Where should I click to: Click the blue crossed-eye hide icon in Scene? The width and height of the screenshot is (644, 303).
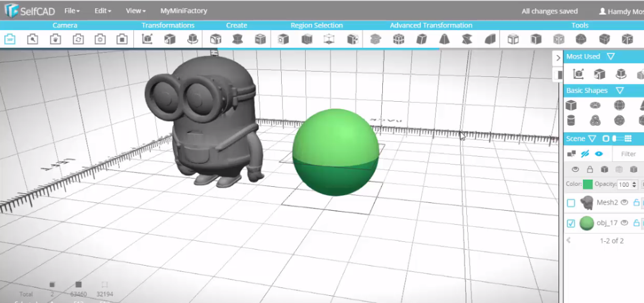[x=585, y=154]
